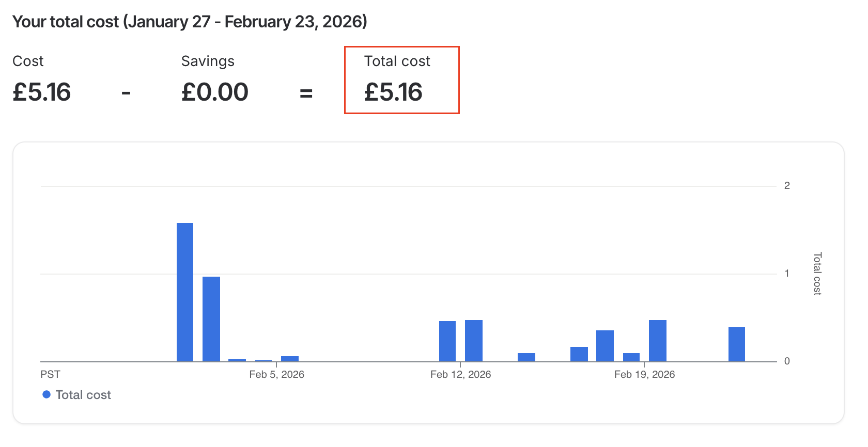Click the vertical Total cost axis title
This screenshot has width=868, height=447.
tap(817, 274)
